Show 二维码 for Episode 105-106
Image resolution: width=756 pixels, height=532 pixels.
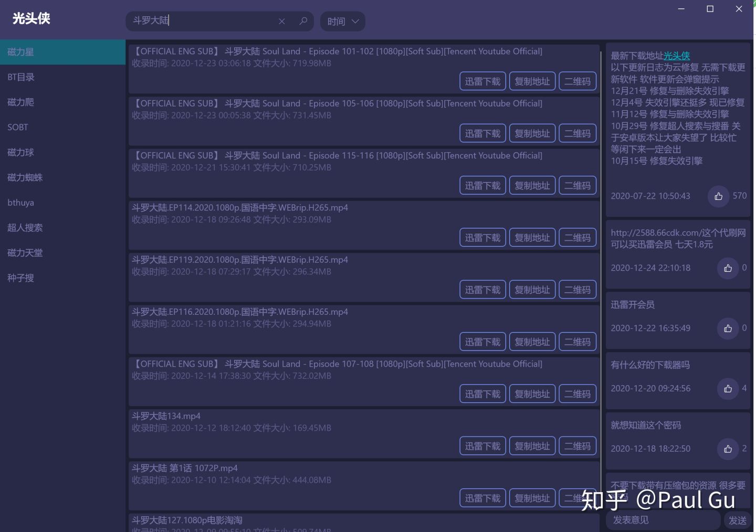pyautogui.click(x=577, y=133)
